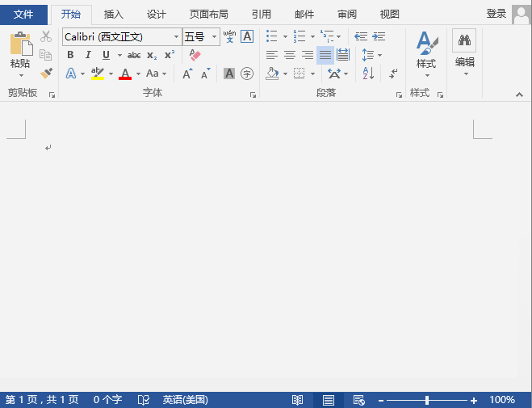This screenshot has height=408, width=532.
Task: Decrease paragraph indent
Action: pos(361,36)
